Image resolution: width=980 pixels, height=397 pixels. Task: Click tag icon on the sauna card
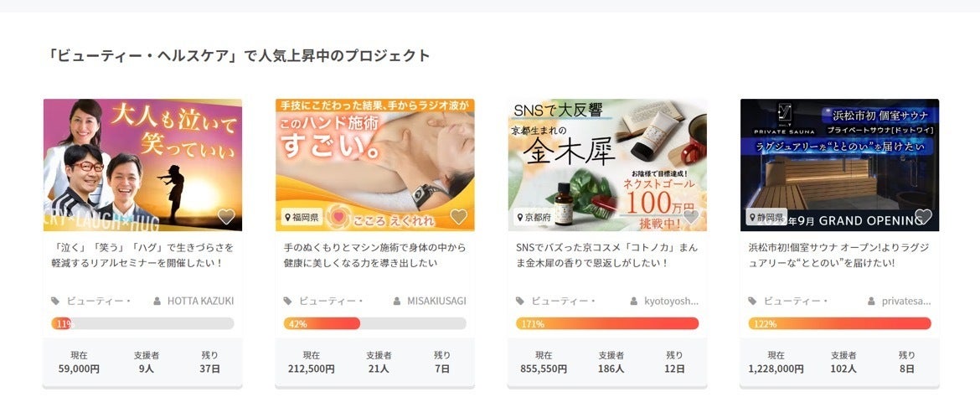click(753, 301)
